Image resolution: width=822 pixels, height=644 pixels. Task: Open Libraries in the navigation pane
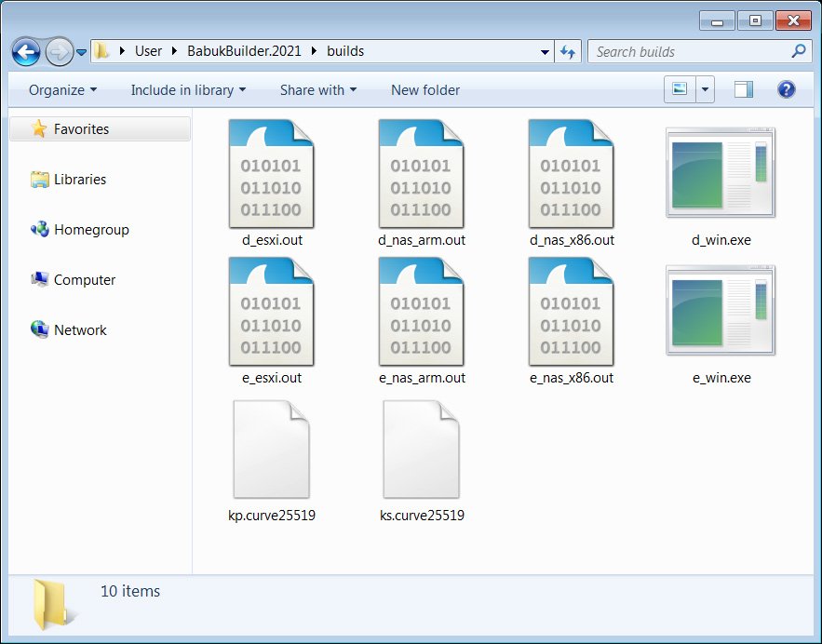[79, 180]
